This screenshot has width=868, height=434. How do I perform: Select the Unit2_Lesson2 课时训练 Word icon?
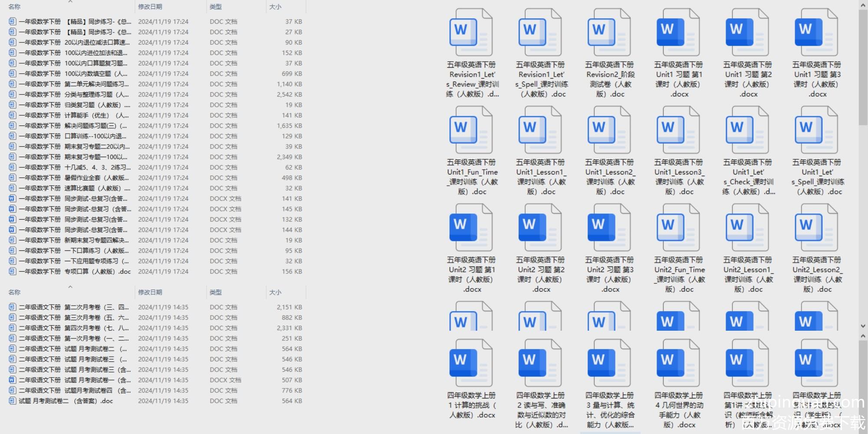pos(816,228)
